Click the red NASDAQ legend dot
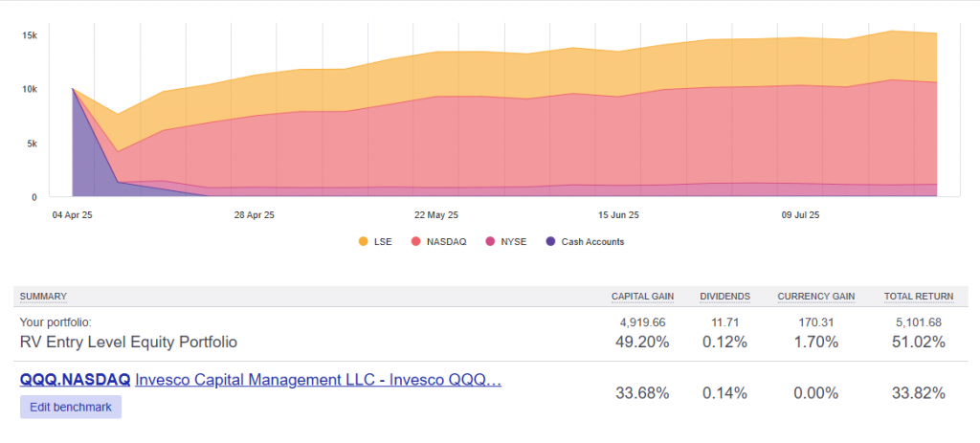 pos(416,242)
